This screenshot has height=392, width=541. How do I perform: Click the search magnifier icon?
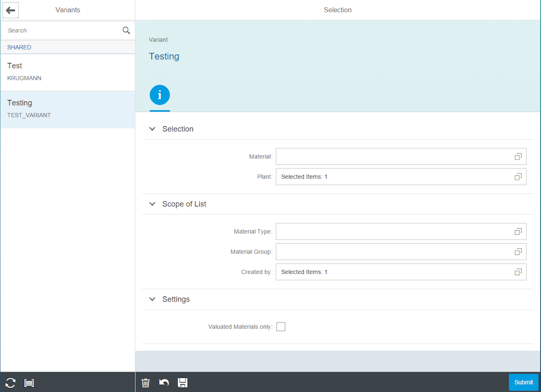point(126,31)
